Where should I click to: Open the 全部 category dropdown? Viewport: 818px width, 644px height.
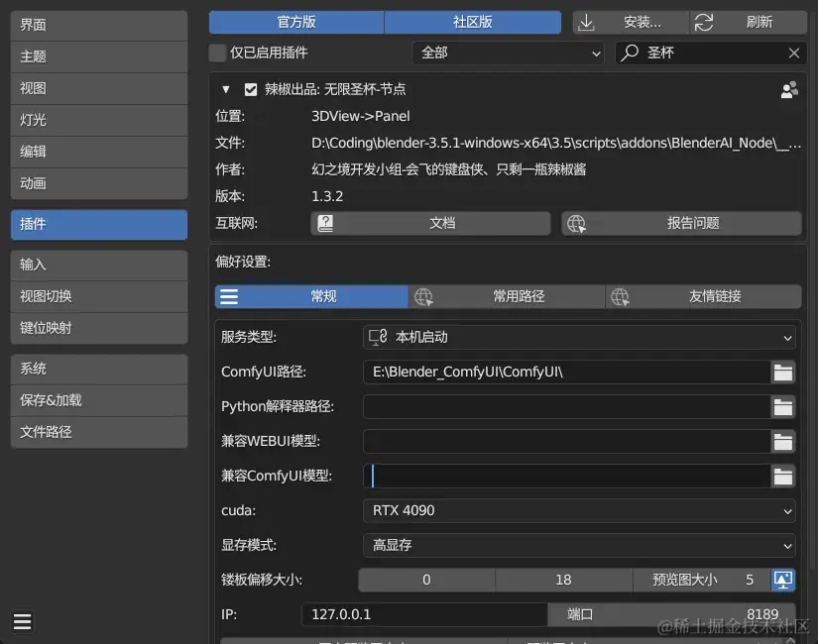point(508,53)
